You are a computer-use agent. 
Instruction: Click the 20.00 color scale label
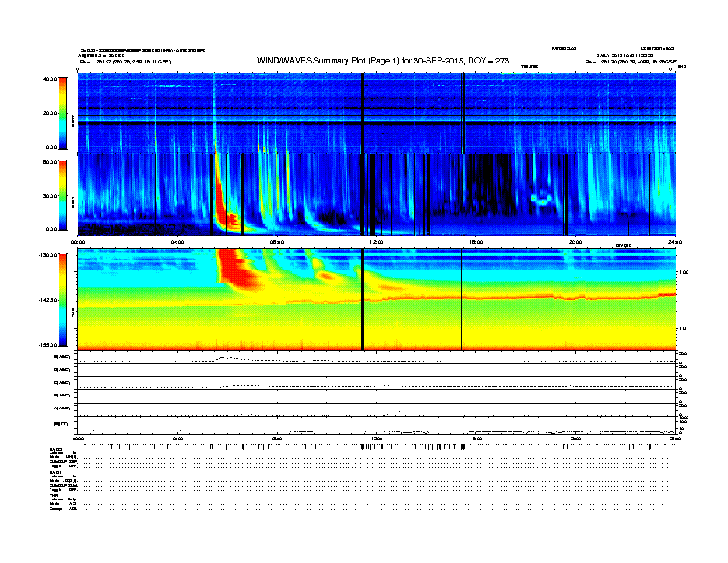pyautogui.click(x=50, y=113)
